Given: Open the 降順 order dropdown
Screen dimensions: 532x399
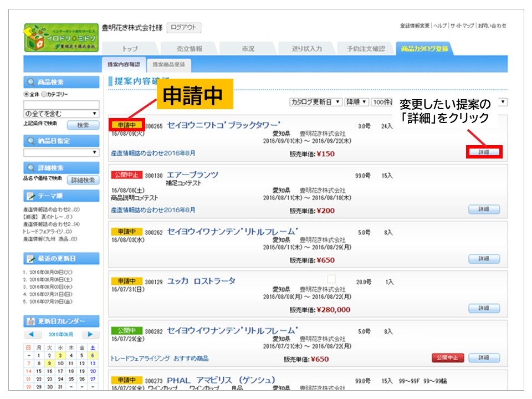Looking at the screenshot, I should tap(356, 102).
